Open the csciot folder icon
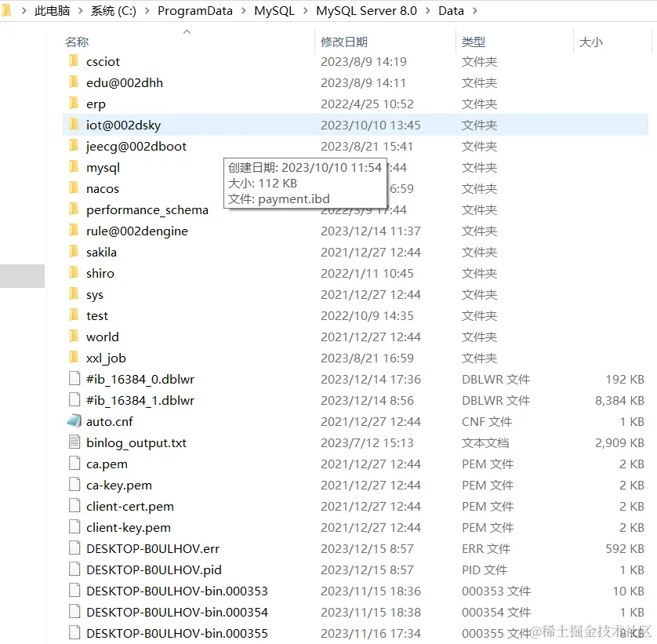The image size is (657, 644). click(74, 61)
